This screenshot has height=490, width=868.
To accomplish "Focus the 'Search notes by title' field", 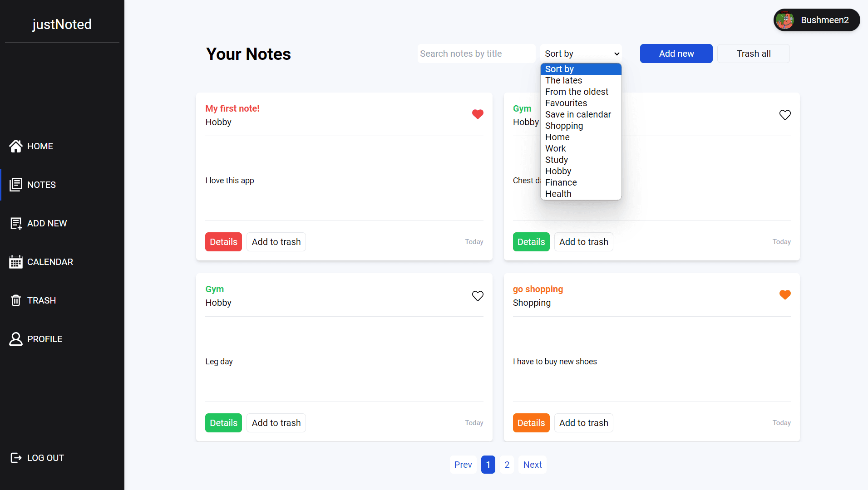I will [x=476, y=54].
